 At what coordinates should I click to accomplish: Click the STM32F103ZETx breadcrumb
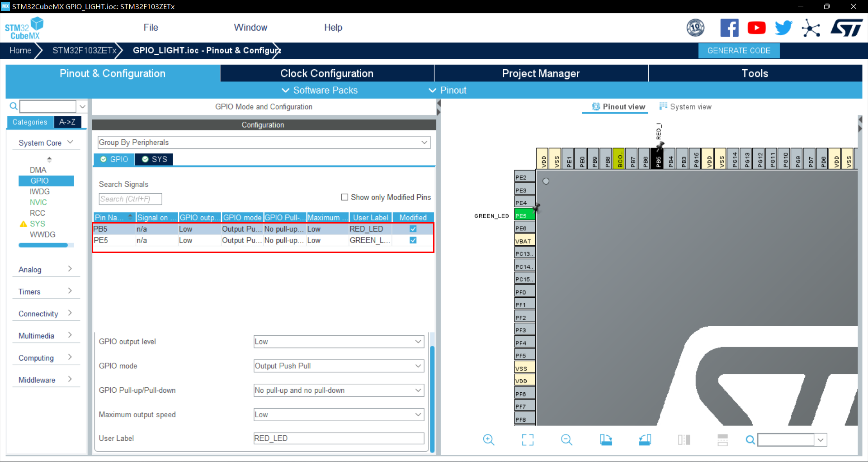point(85,50)
